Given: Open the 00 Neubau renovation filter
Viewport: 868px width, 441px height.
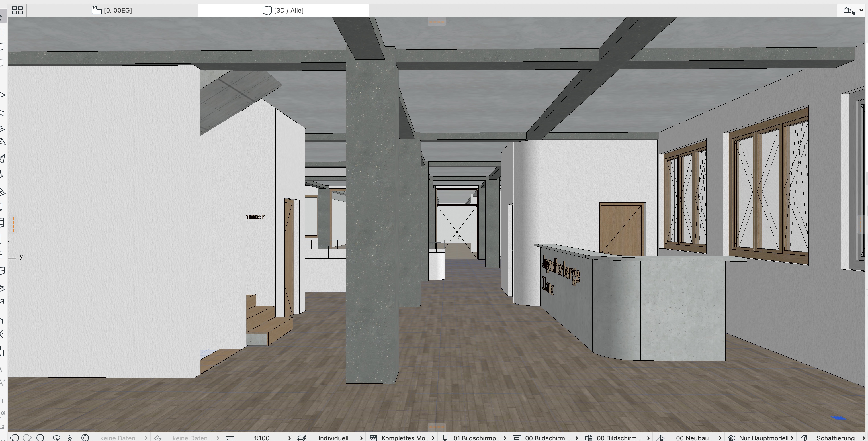Looking at the screenshot, I should 692,438.
